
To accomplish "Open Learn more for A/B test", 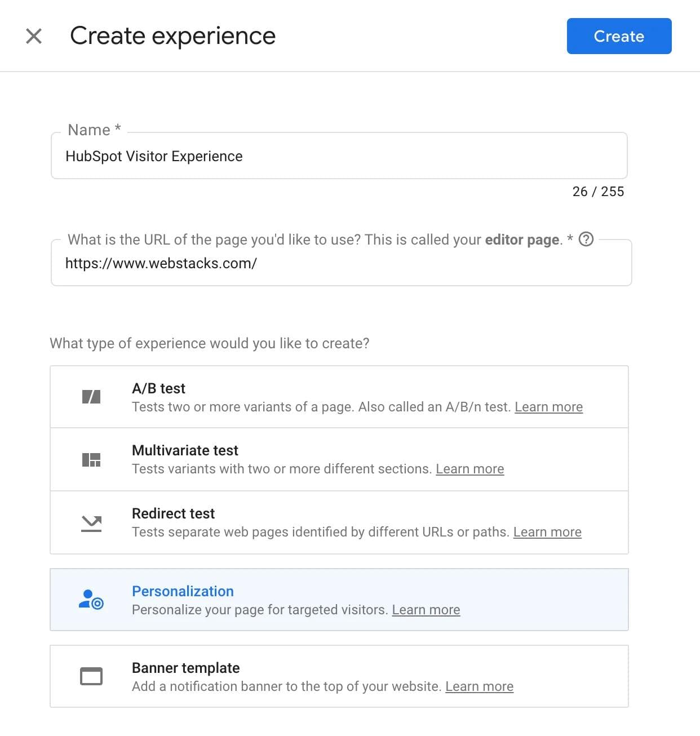I will (549, 406).
